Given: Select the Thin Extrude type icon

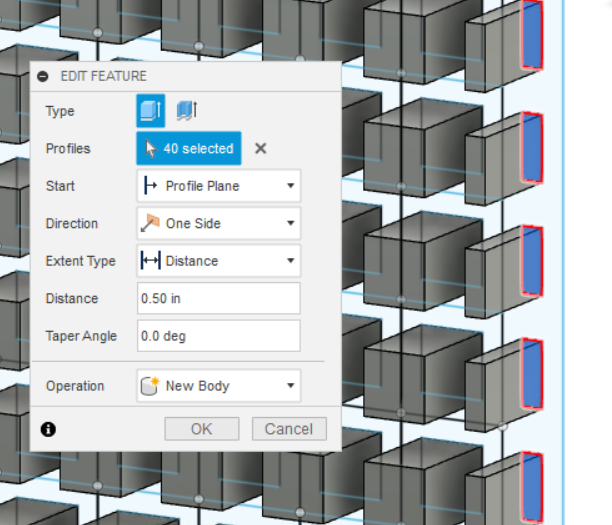Looking at the screenshot, I should pos(187,111).
